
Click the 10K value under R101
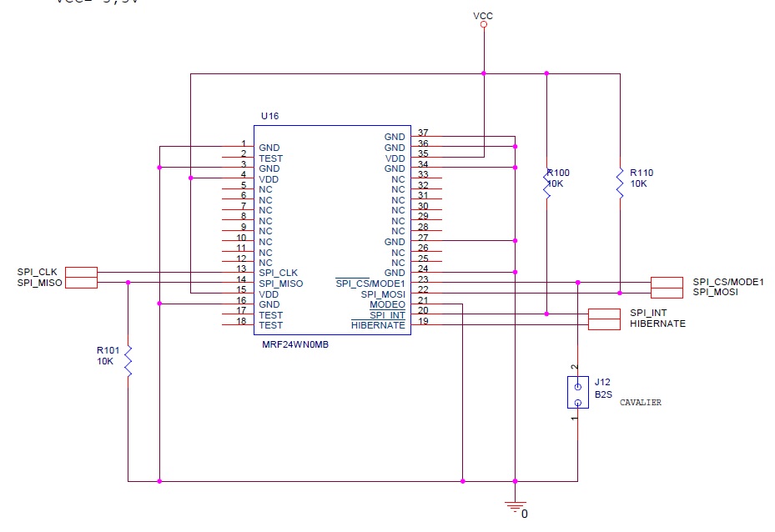click(x=105, y=362)
